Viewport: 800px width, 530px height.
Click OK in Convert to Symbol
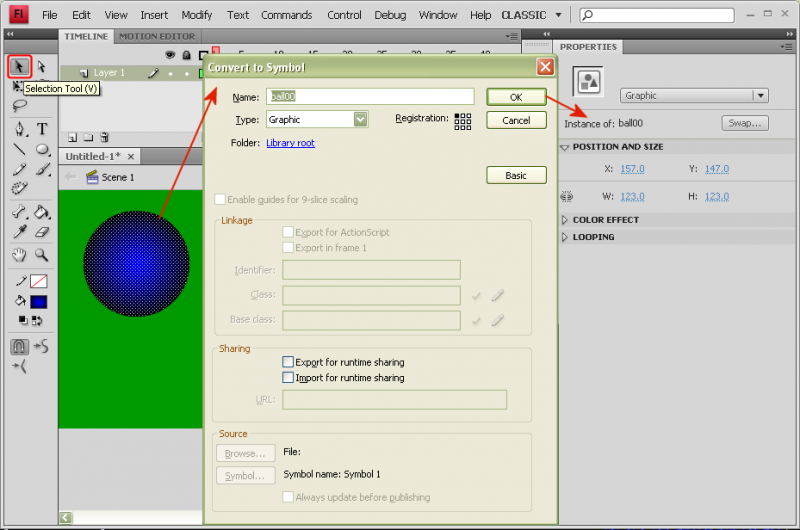[516, 97]
